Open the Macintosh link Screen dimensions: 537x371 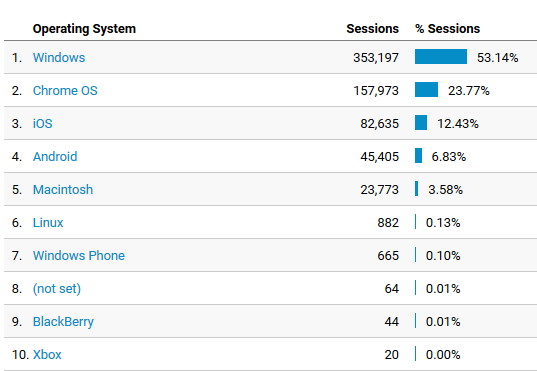pos(63,189)
